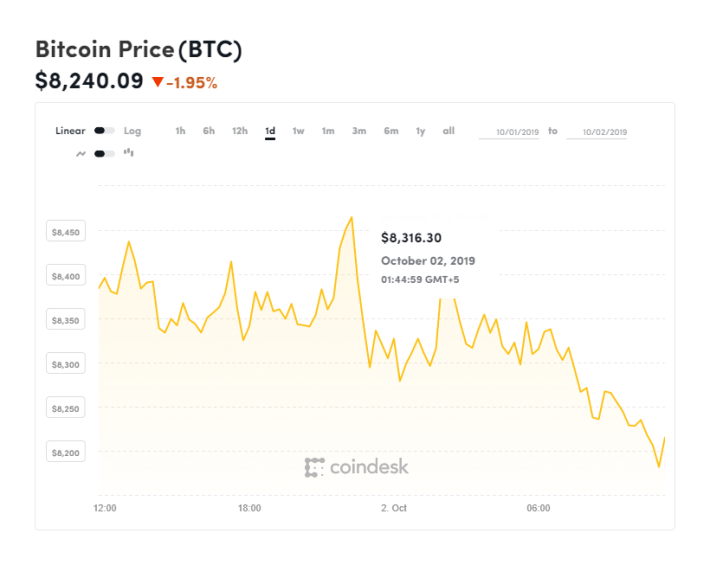
Task: Click the CoinDesk watermark logo
Action: point(356,467)
